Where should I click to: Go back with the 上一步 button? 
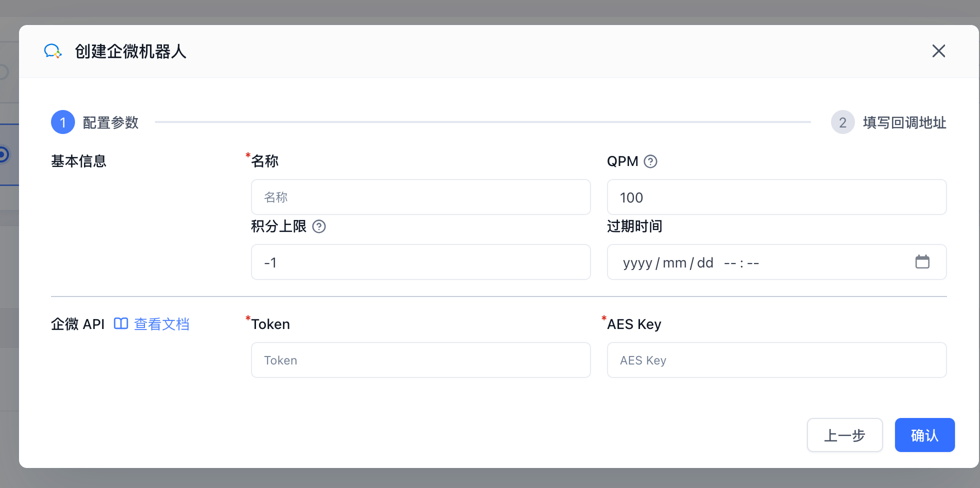[x=844, y=435]
